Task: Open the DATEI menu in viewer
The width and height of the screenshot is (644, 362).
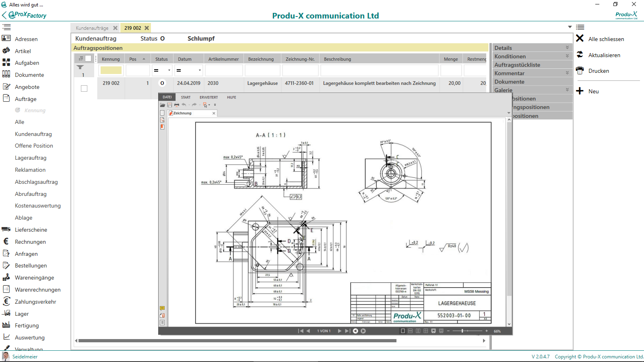Action: point(167,97)
